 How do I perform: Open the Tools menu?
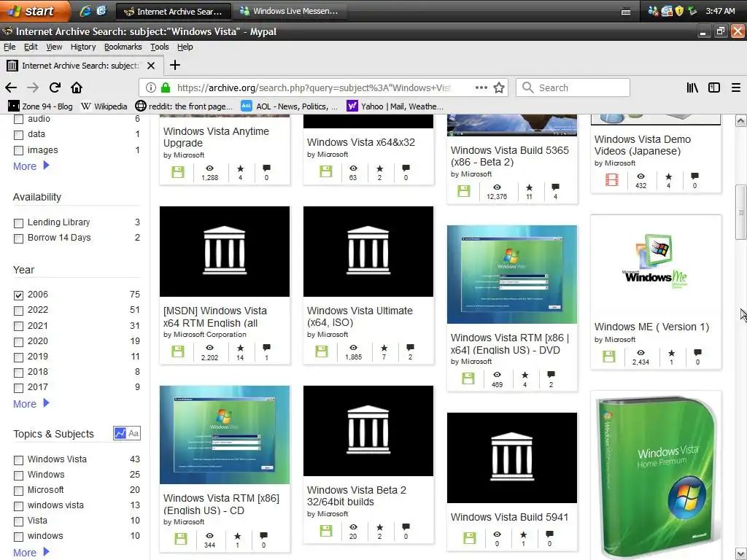click(160, 47)
